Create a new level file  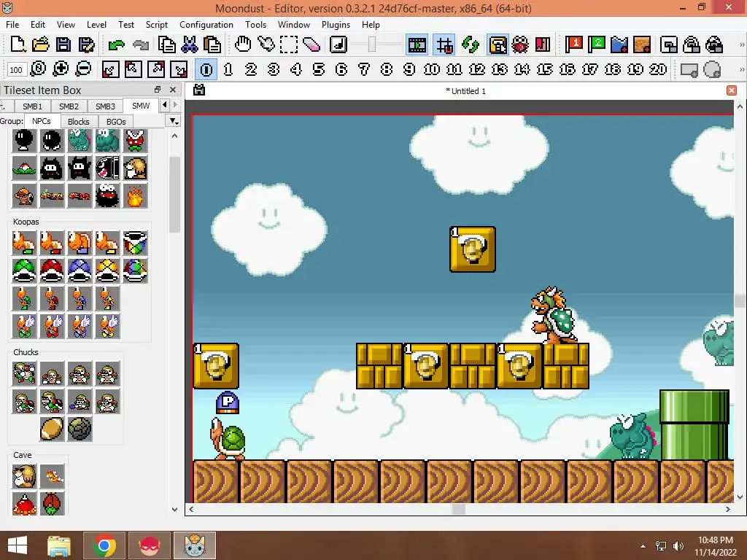pyautogui.click(x=18, y=44)
